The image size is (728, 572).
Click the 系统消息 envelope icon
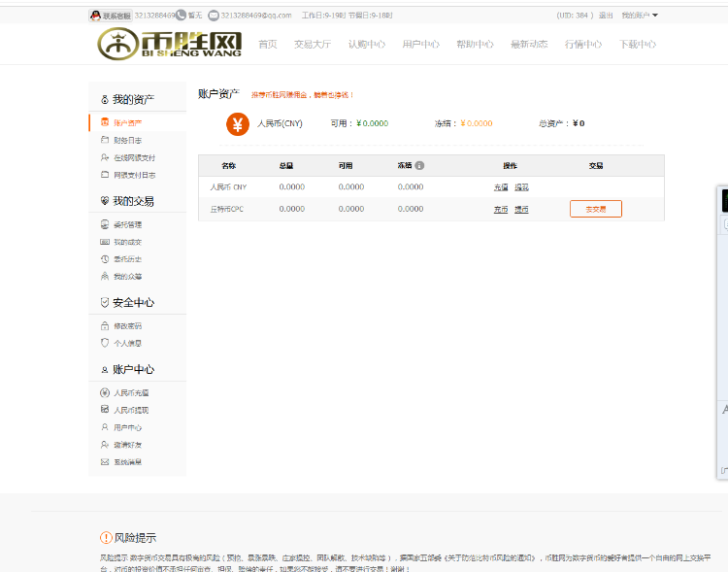105,462
